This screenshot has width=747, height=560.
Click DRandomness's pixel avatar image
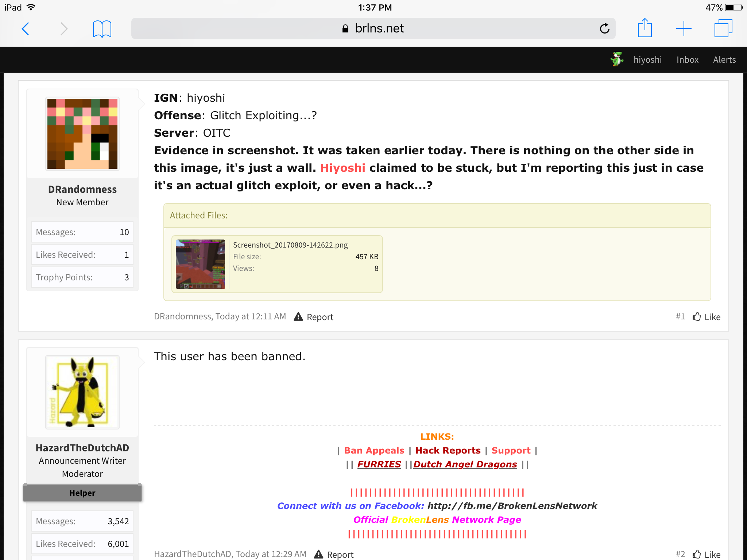[x=82, y=133]
